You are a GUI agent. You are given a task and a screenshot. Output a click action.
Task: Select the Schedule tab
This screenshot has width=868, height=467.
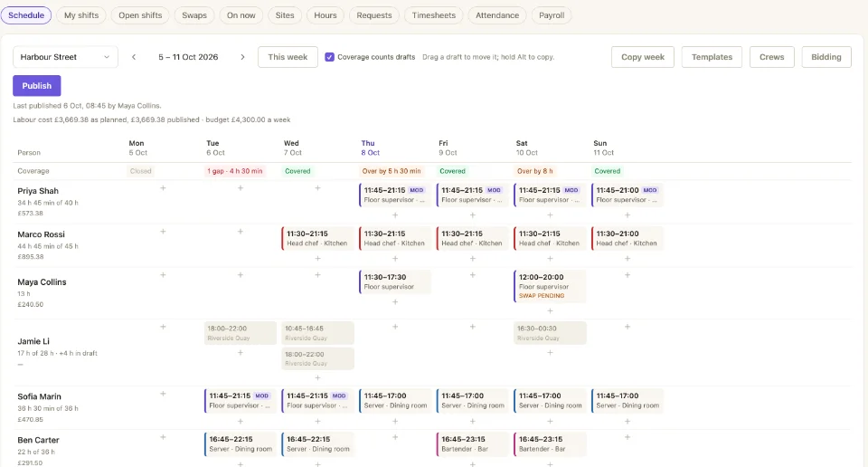click(x=26, y=15)
